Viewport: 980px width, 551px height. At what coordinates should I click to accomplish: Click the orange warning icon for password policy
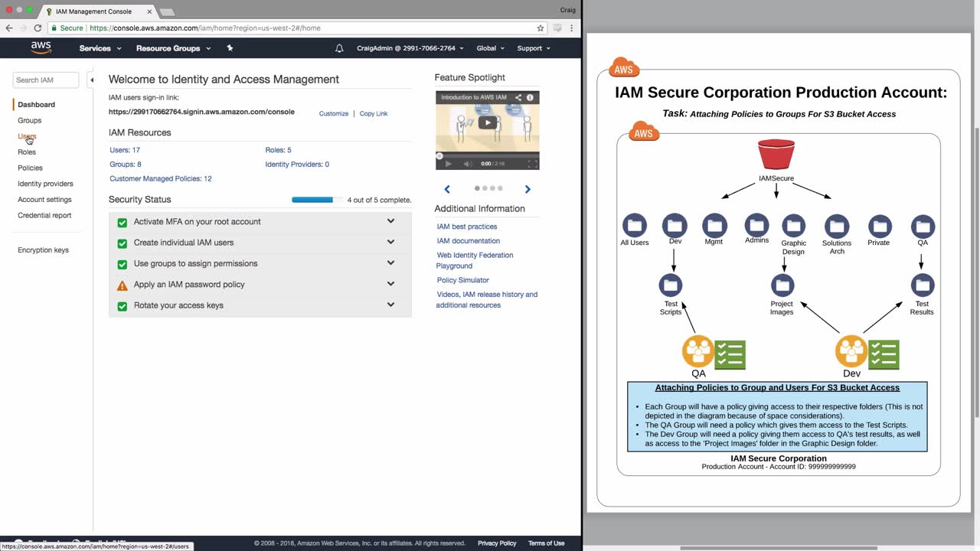[122, 285]
